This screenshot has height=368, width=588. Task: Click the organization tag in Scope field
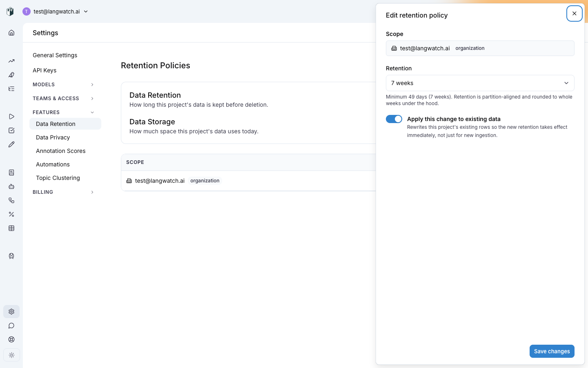(x=470, y=48)
